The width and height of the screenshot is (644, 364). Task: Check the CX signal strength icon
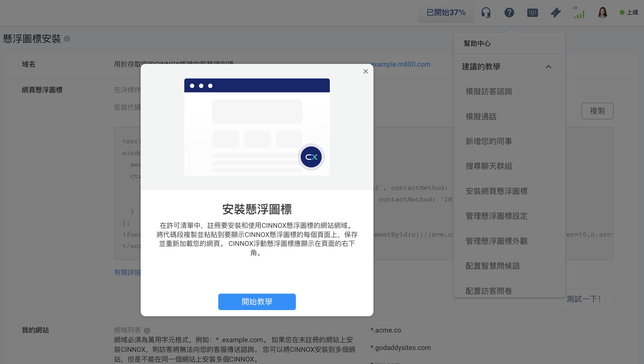(x=579, y=13)
